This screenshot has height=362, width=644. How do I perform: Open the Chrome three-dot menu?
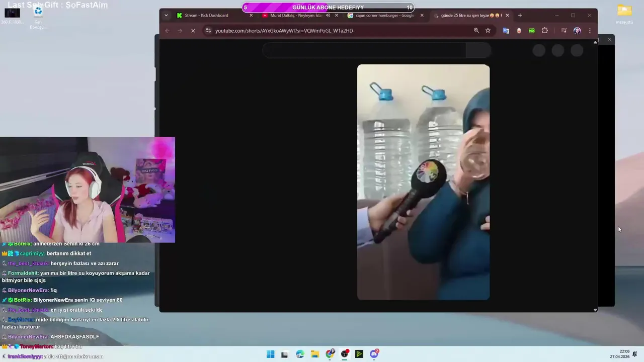(590, 31)
